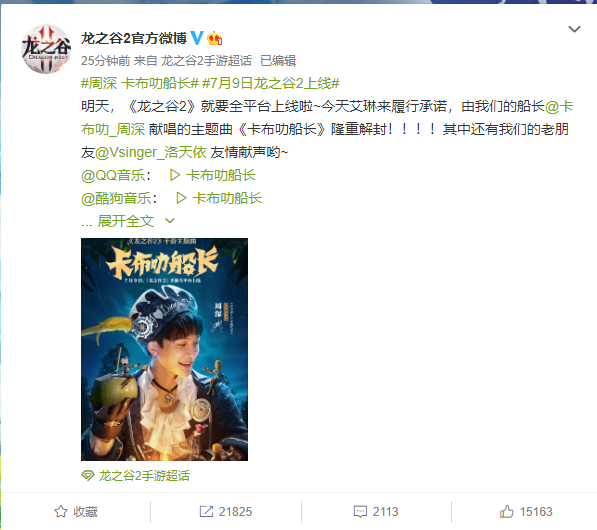597x530 pixels.
Task: Open the #周深 卡布叻船长# hashtag
Action: (x=140, y=83)
